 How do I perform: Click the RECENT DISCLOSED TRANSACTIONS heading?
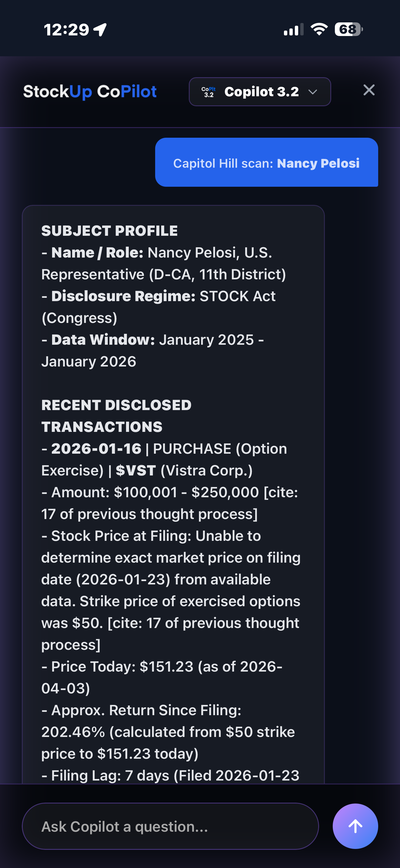(x=116, y=416)
